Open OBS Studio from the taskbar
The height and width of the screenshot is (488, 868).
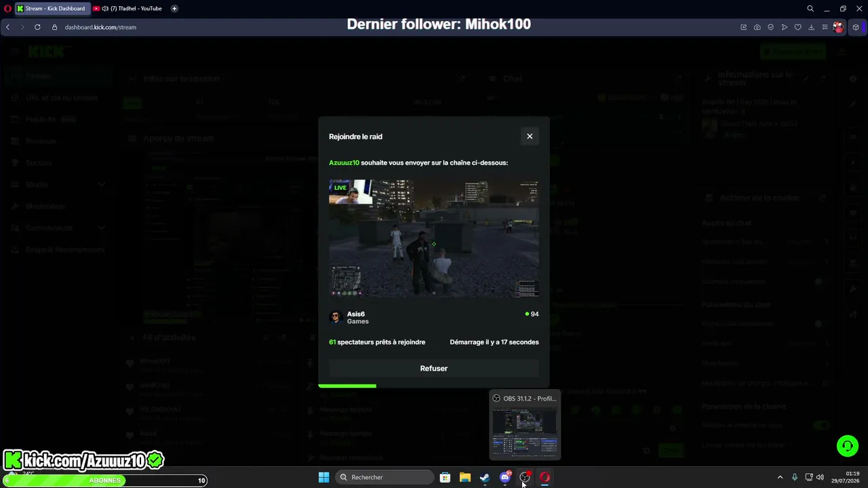[x=524, y=477]
